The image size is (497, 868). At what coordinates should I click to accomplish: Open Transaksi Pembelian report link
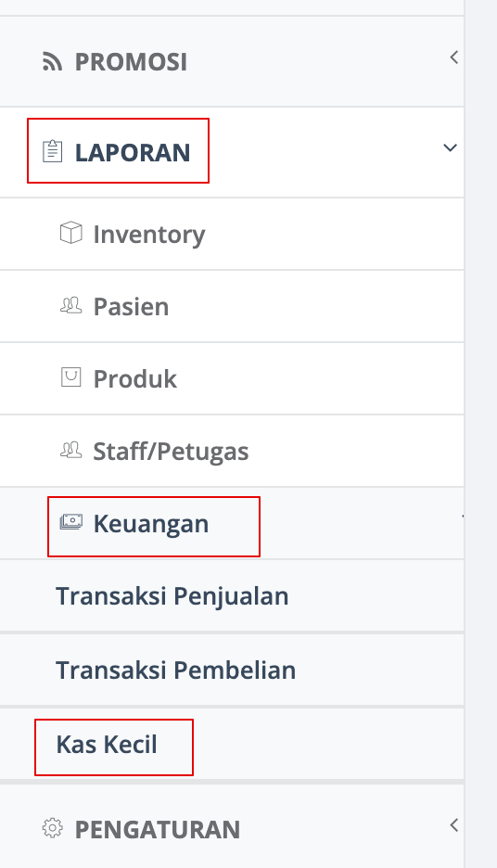[232, 670]
